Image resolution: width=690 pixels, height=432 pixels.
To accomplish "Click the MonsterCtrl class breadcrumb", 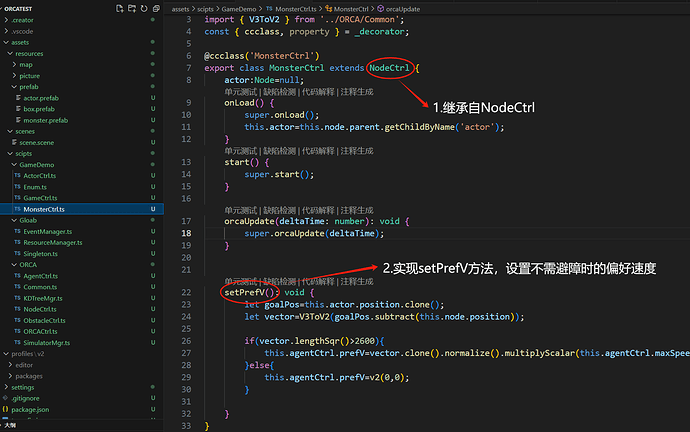I will tap(351, 9).
